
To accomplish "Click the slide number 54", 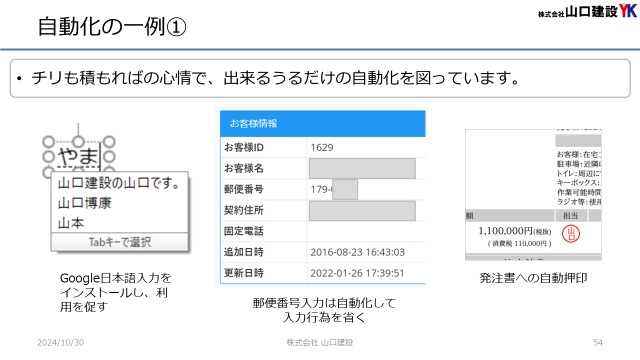I will click(598, 342).
